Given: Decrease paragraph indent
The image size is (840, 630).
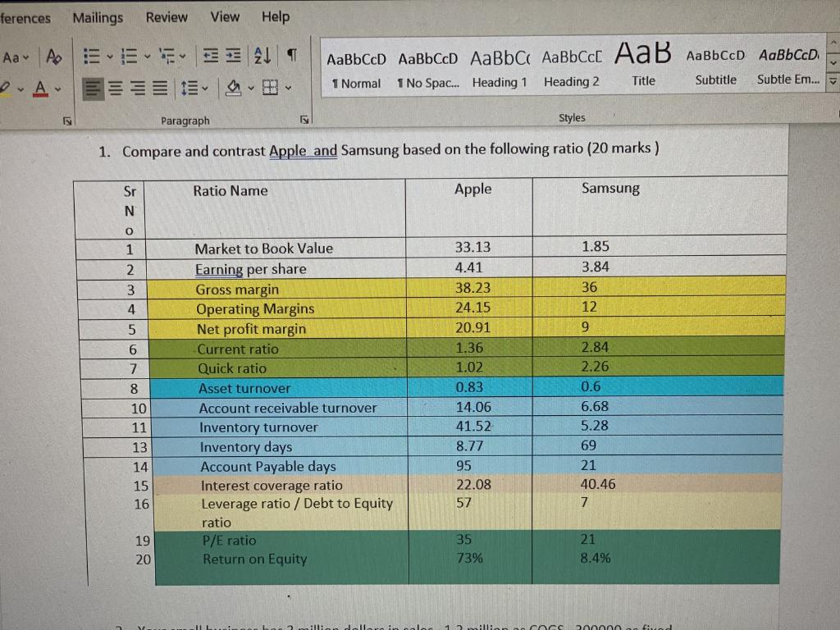Looking at the screenshot, I should [211, 55].
